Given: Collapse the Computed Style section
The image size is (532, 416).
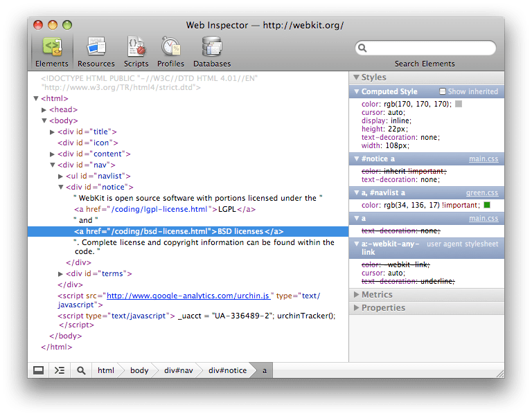Looking at the screenshot, I should 357,91.
